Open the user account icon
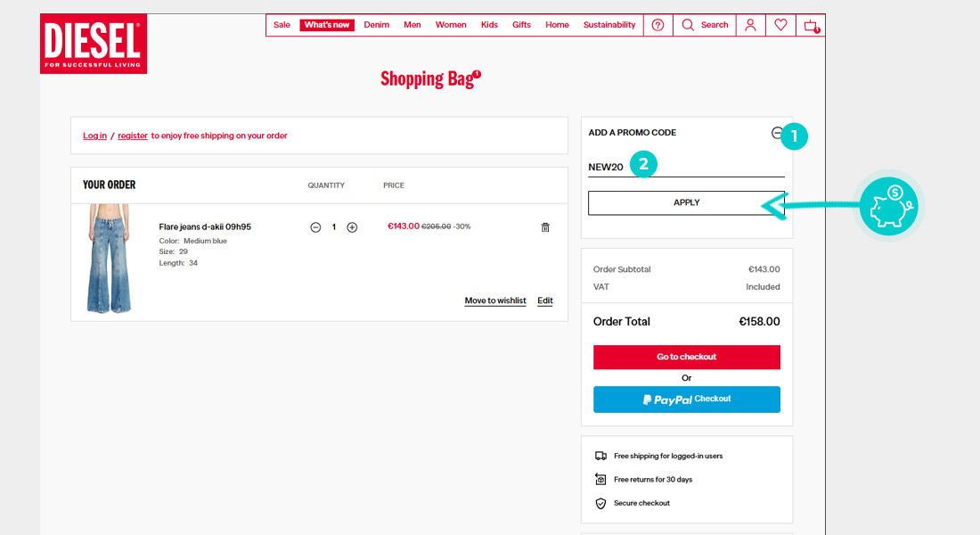The height and width of the screenshot is (535, 980). [750, 25]
